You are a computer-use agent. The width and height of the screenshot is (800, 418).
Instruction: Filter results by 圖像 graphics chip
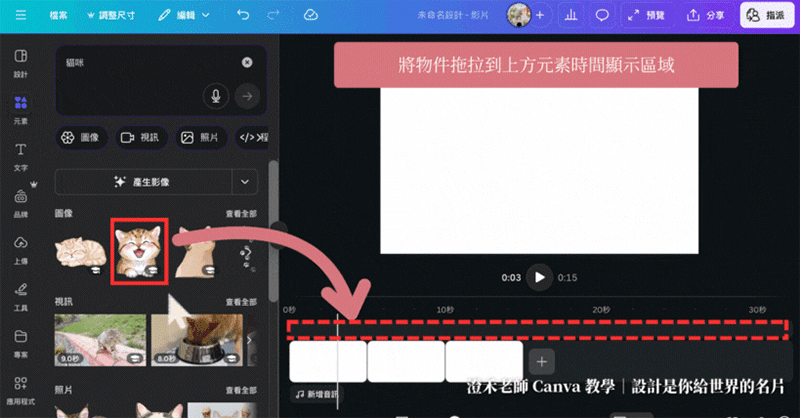(82, 137)
